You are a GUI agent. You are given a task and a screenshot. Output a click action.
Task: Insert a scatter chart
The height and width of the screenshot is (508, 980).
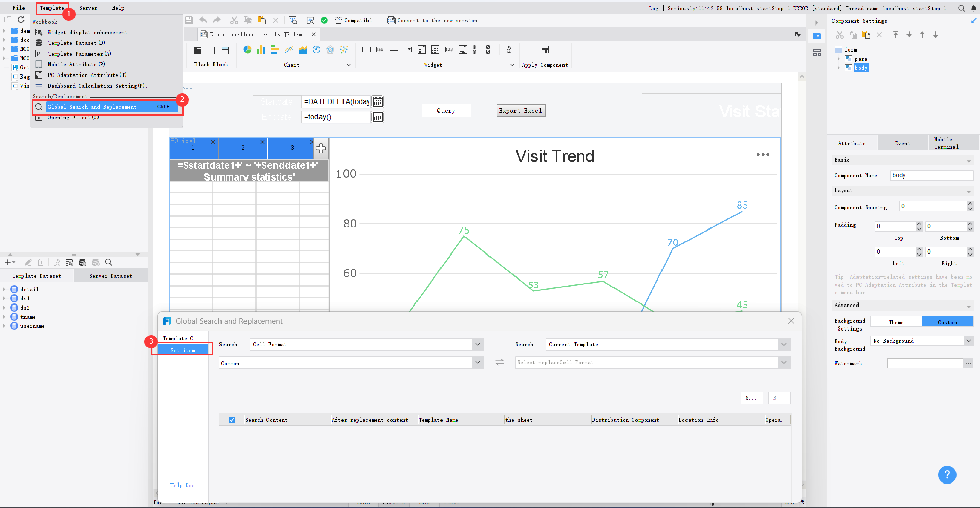click(344, 49)
